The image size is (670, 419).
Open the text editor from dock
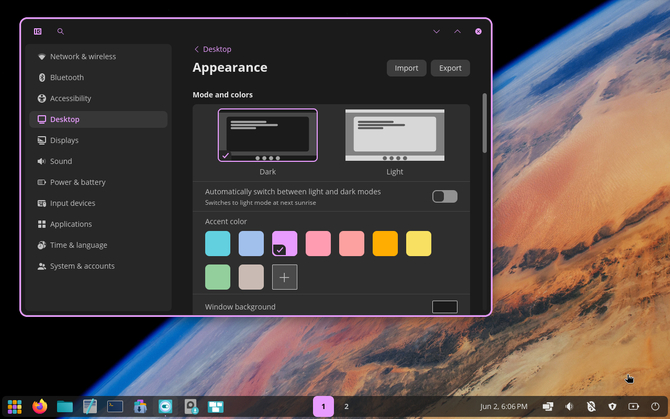90,406
